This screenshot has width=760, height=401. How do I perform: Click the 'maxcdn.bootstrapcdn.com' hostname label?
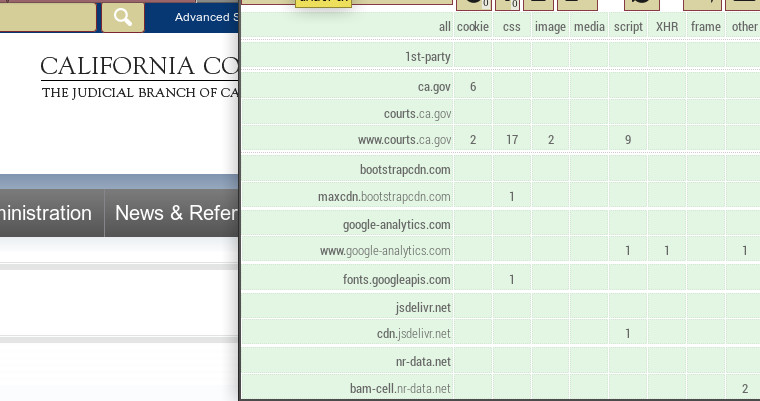click(347, 196)
